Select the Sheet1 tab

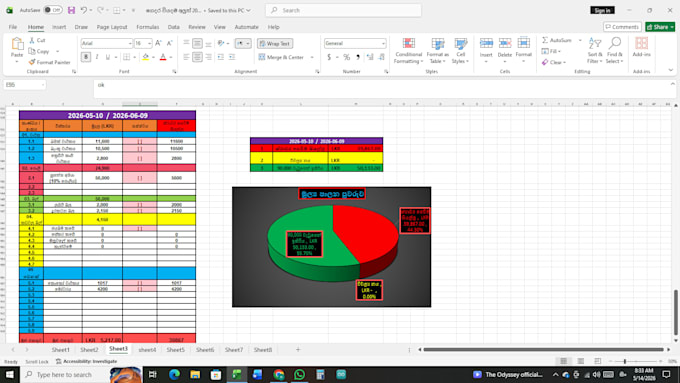[60, 350]
